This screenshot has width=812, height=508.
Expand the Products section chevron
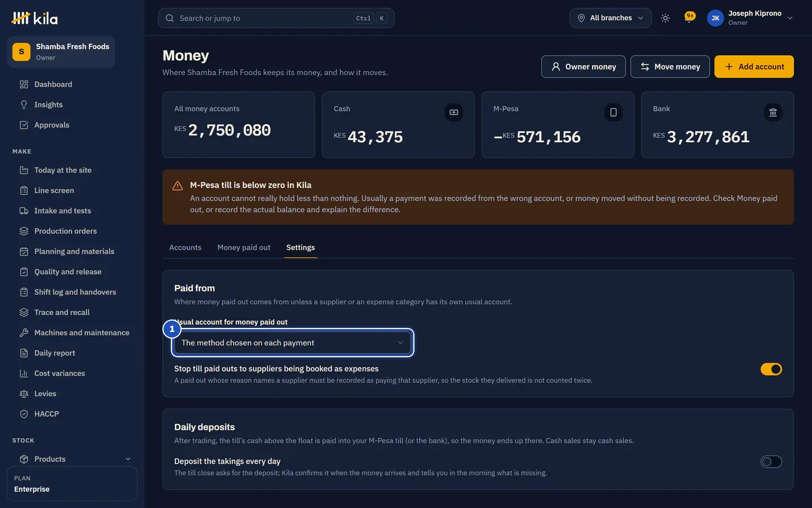pyautogui.click(x=128, y=459)
